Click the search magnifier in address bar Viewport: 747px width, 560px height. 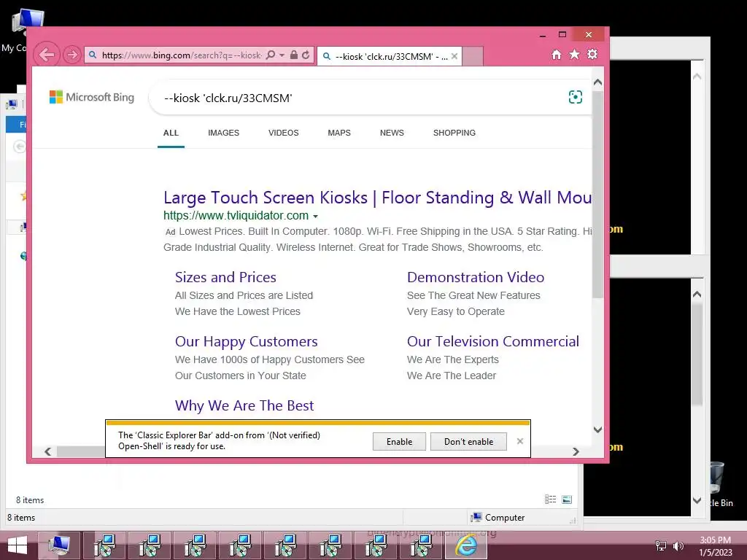click(271, 55)
